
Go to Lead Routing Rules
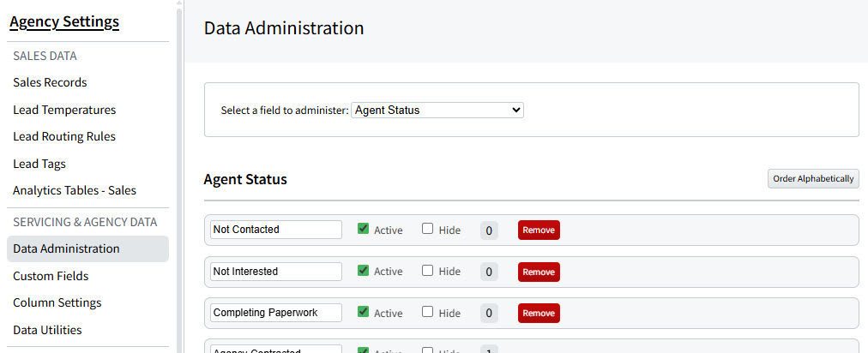click(x=64, y=136)
